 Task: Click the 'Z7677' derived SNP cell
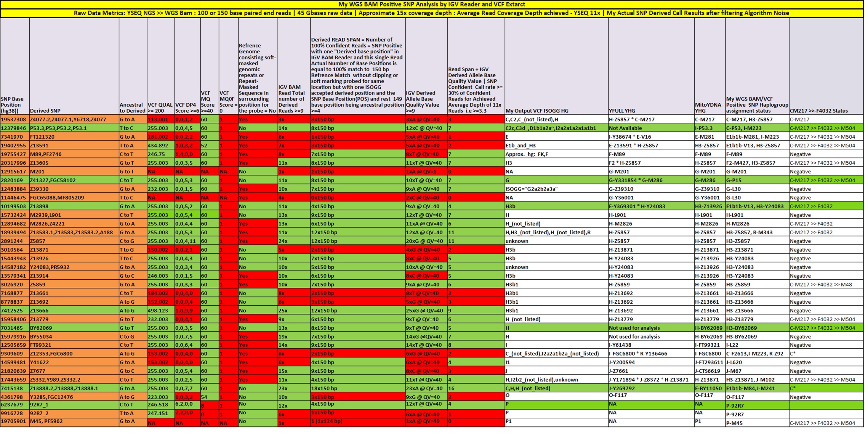pos(74,371)
